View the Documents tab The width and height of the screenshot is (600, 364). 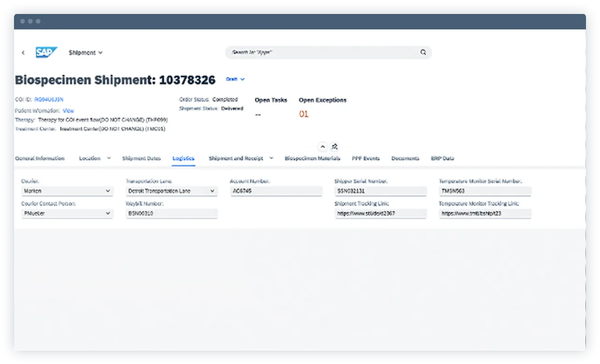[405, 158]
